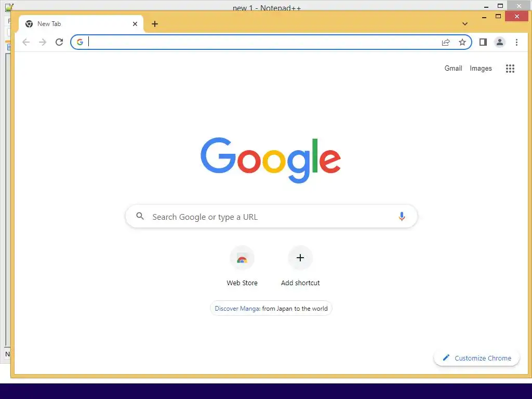Share this page using the share icon
Screen dimensions: 532x399
click(446, 42)
